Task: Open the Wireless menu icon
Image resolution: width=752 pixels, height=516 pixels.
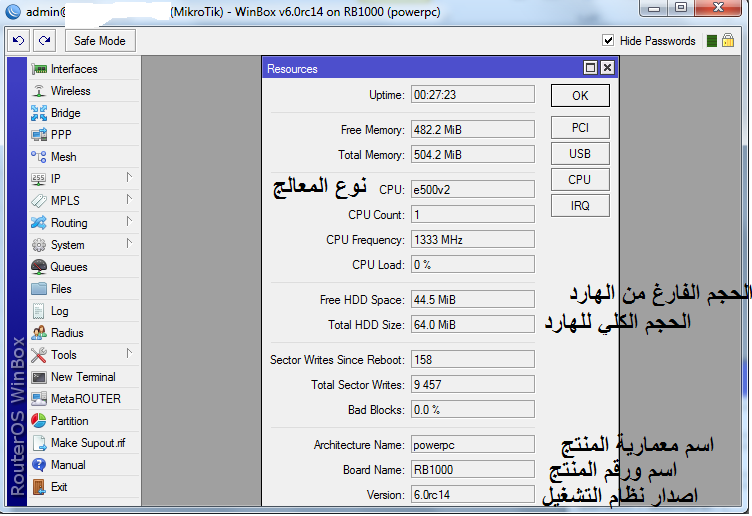Action: 39,91
